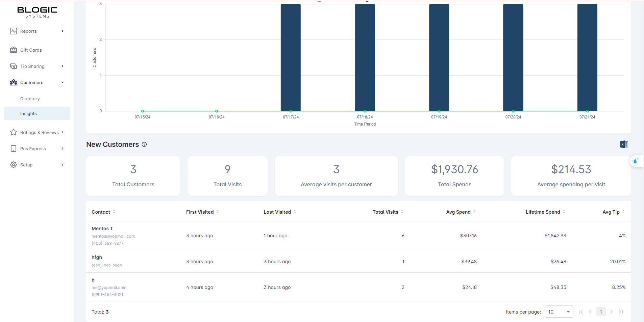
Task: Go to page 1 in pagination
Action: point(601,312)
